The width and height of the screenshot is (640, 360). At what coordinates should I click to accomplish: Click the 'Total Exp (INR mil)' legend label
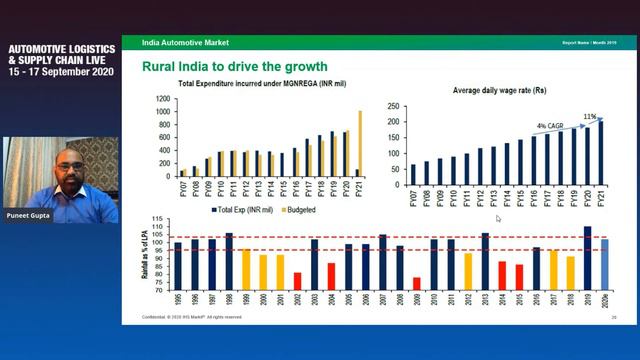coord(245,210)
